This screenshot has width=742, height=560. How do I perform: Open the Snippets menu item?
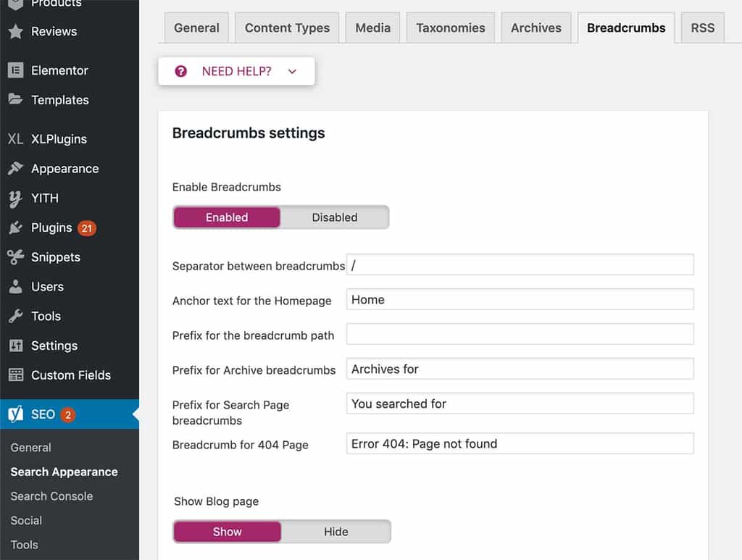click(70, 257)
